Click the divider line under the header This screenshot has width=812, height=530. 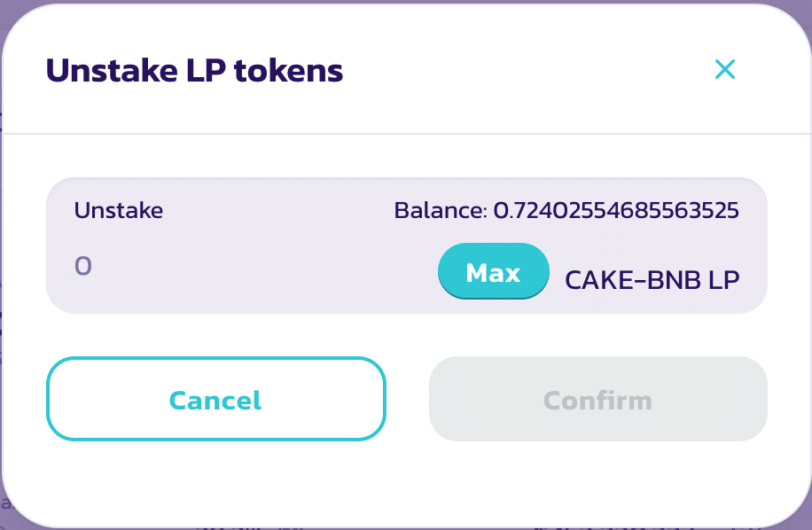[x=406, y=134]
